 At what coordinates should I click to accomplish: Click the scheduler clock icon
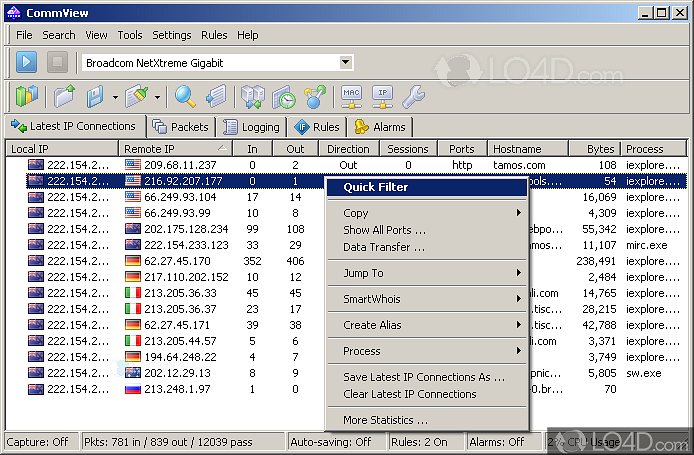(x=284, y=96)
